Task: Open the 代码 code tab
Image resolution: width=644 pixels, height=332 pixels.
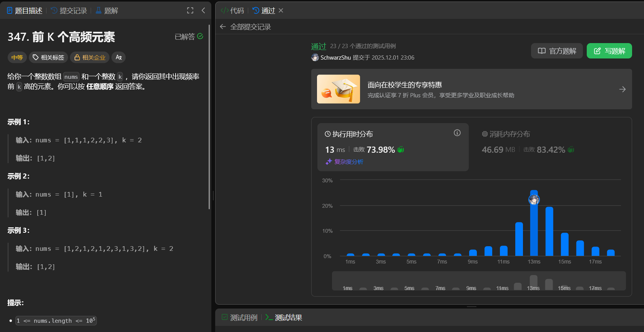Action: tap(232, 11)
